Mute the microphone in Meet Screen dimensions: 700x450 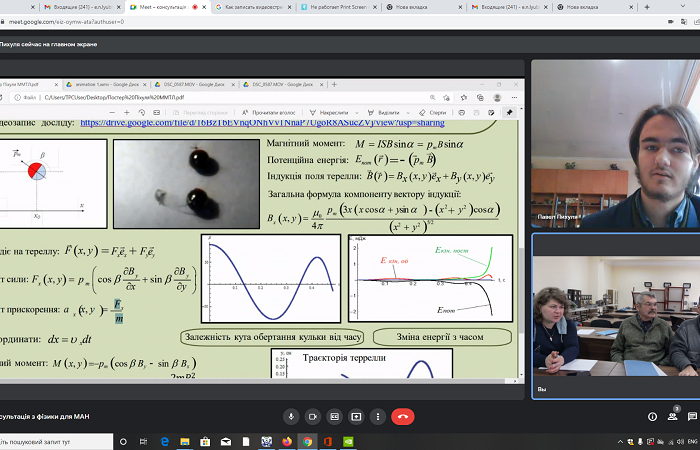(x=291, y=415)
